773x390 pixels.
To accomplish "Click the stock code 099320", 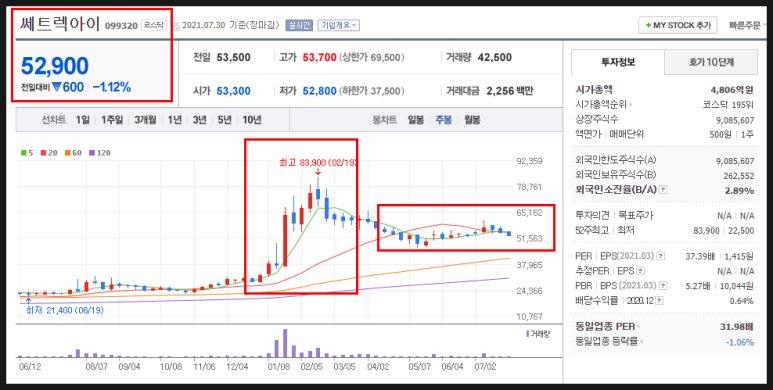I will (x=121, y=26).
